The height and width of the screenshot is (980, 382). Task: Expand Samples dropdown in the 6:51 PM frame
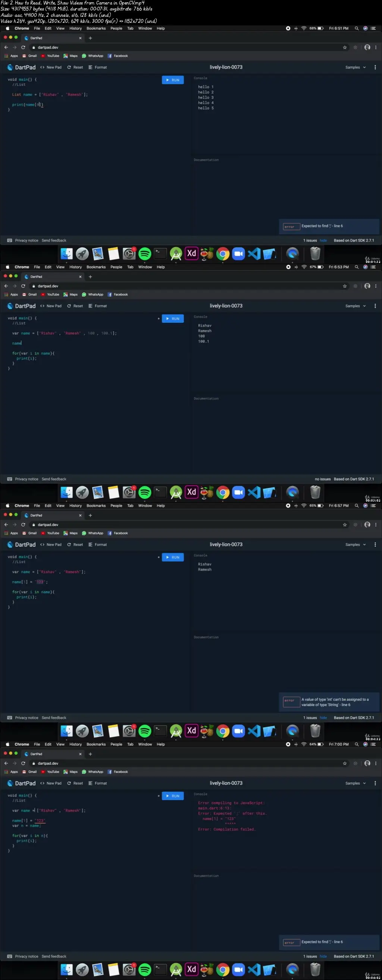[356, 67]
